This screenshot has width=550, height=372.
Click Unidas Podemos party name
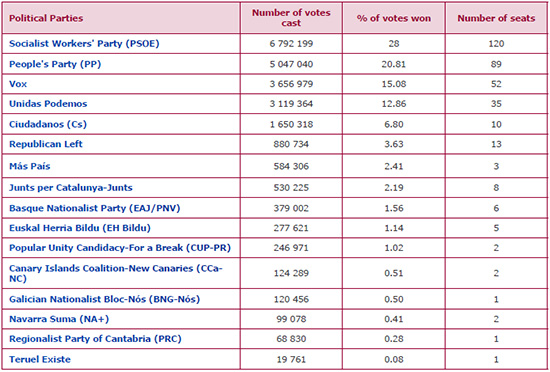click(48, 104)
